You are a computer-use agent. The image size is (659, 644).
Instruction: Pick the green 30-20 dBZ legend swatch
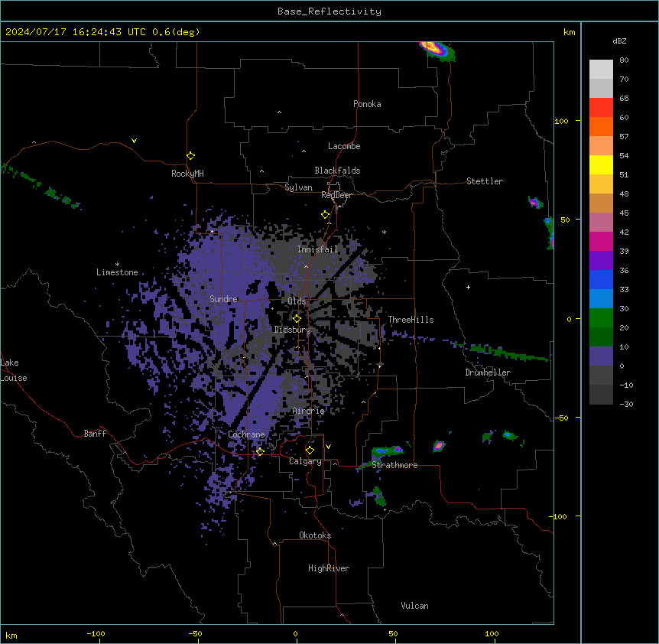(601, 318)
